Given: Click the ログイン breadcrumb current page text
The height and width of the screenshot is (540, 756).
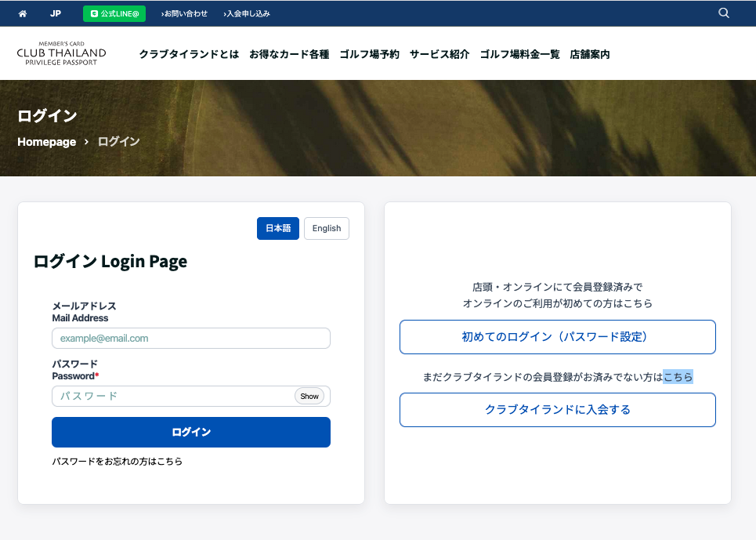Looking at the screenshot, I should pyautogui.click(x=118, y=142).
